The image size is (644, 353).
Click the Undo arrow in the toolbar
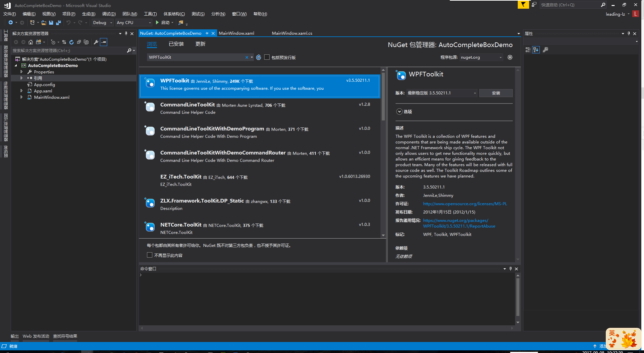(68, 23)
